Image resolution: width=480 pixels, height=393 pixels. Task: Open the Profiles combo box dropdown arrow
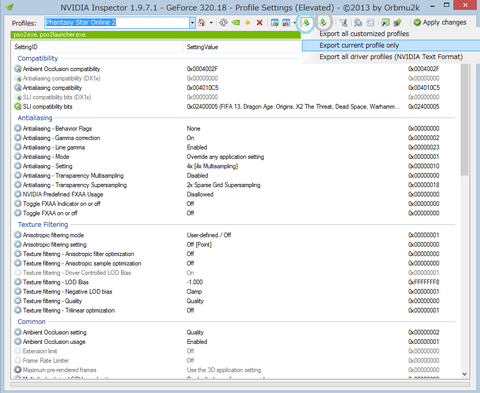pyautogui.click(x=192, y=23)
